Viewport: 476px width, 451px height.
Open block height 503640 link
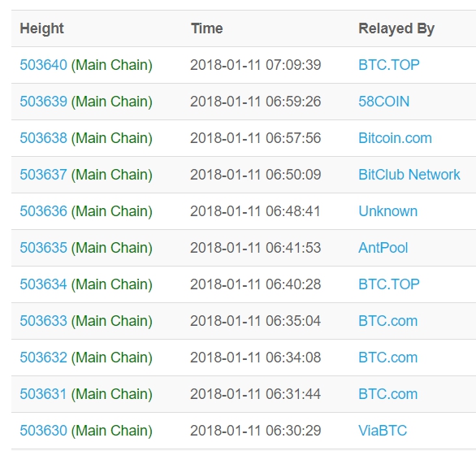[43, 65]
